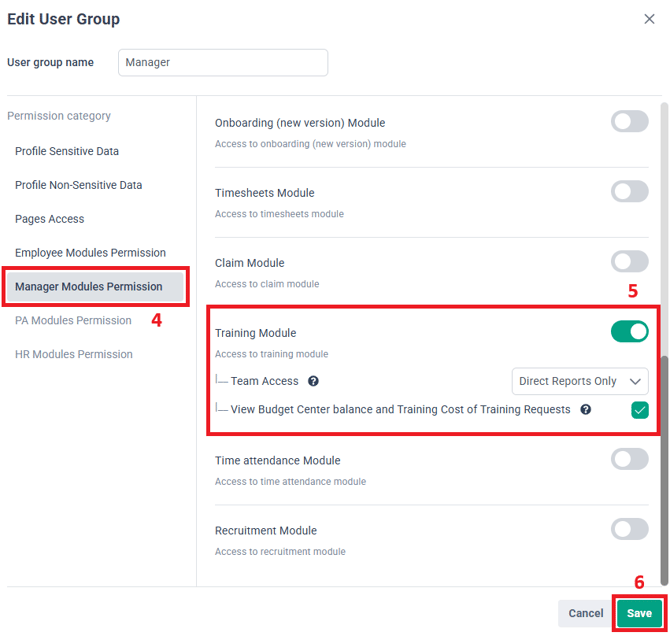Click the Team Access help icon
Viewport: 670px width, 636px height.
313,381
